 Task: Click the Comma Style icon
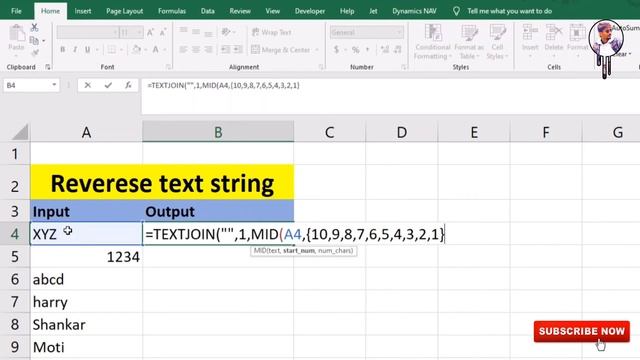368,50
